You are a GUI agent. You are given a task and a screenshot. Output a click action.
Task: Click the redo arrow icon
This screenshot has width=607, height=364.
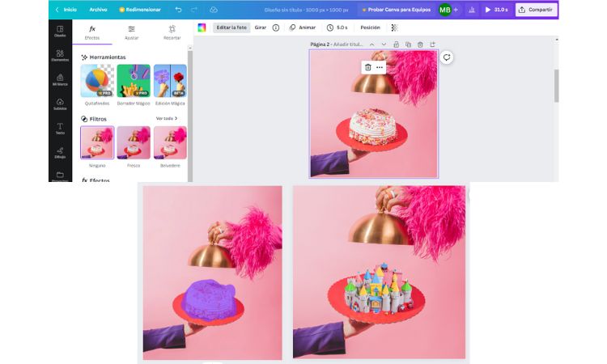point(194,10)
